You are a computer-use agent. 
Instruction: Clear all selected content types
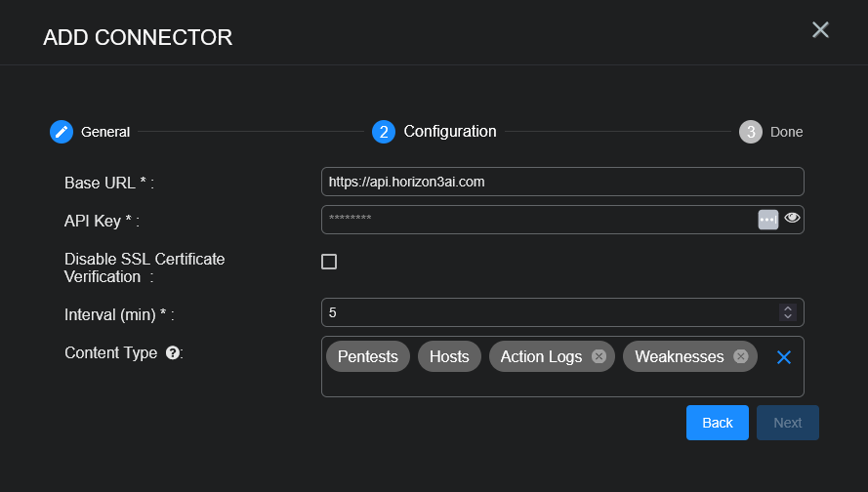point(783,357)
